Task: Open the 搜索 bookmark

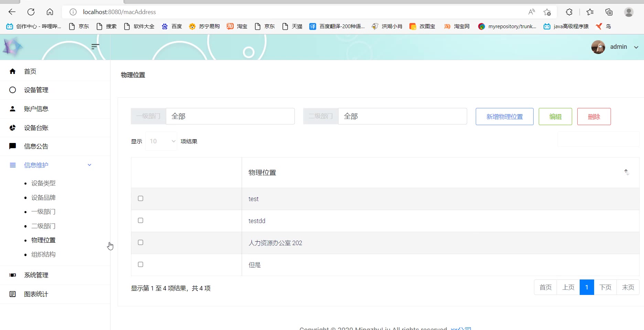Action: (x=106, y=26)
